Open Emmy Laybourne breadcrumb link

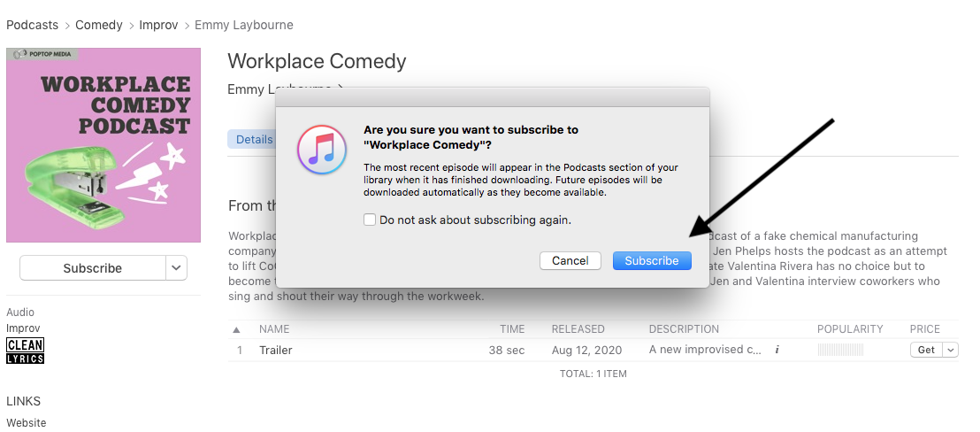[244, 25]
